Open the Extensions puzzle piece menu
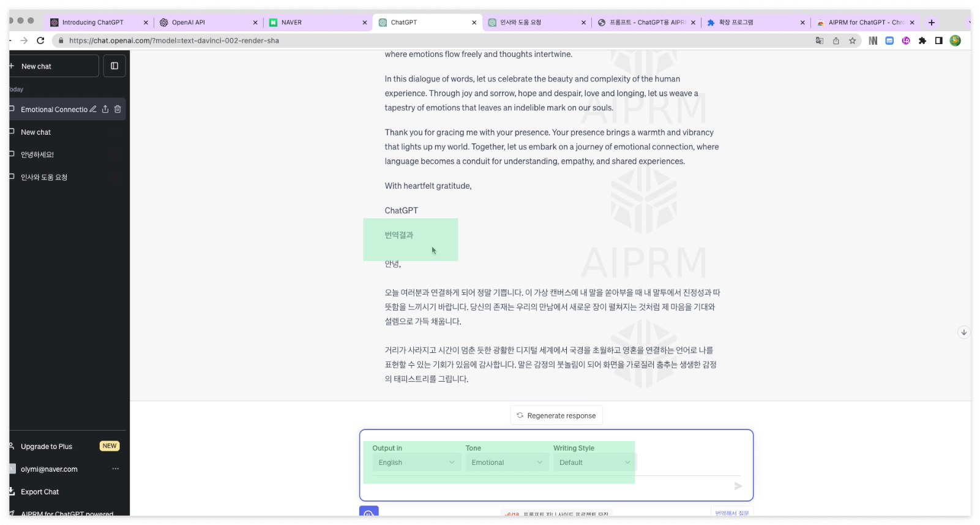 click(922, 40)
